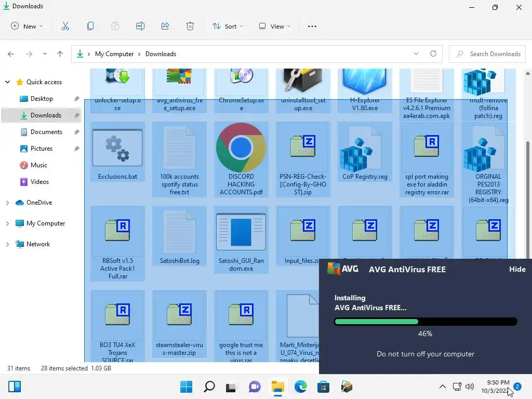Viewport: 532px width, 399px height.
Task: Click My Computer in breadcrumb path
Action: pos(114,54)
